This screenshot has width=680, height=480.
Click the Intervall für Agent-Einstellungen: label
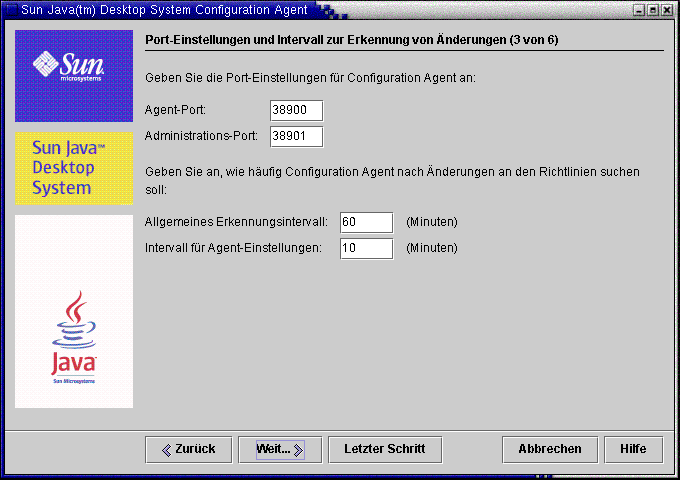[x=233, y=248]
